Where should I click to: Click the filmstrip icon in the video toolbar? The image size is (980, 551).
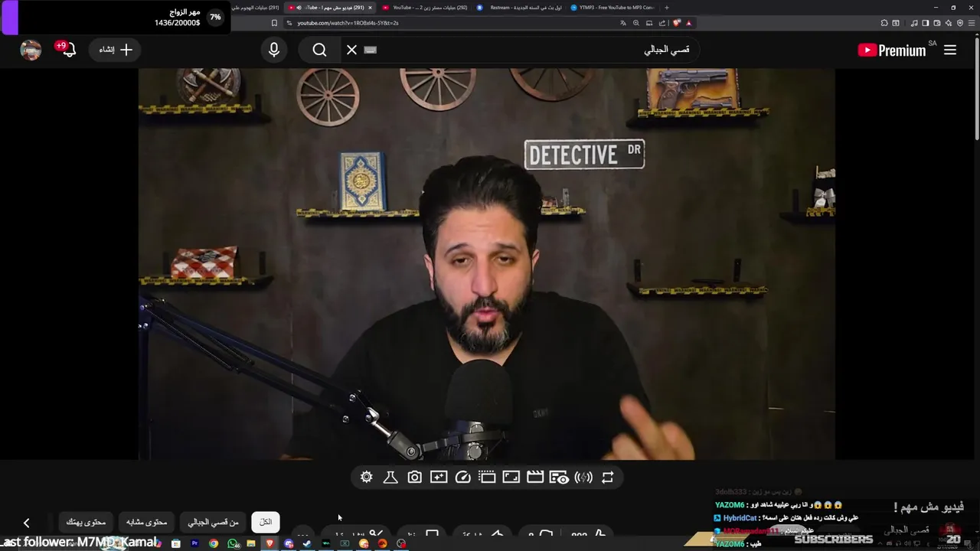(487, 477)
